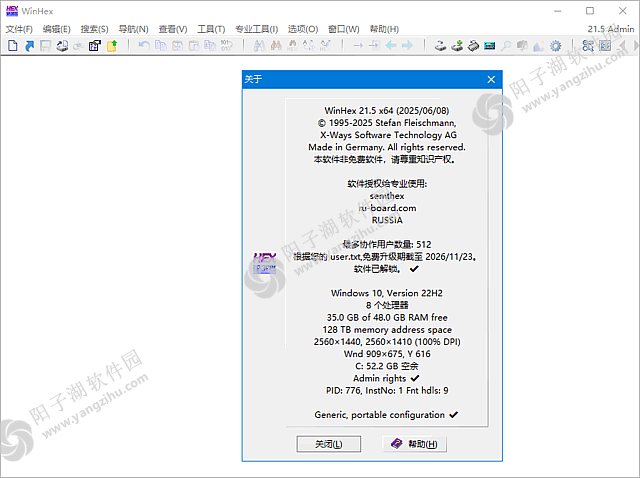Open the 查看(V) menu
This screenshot has width=640, height=478.
coord(173,29)
